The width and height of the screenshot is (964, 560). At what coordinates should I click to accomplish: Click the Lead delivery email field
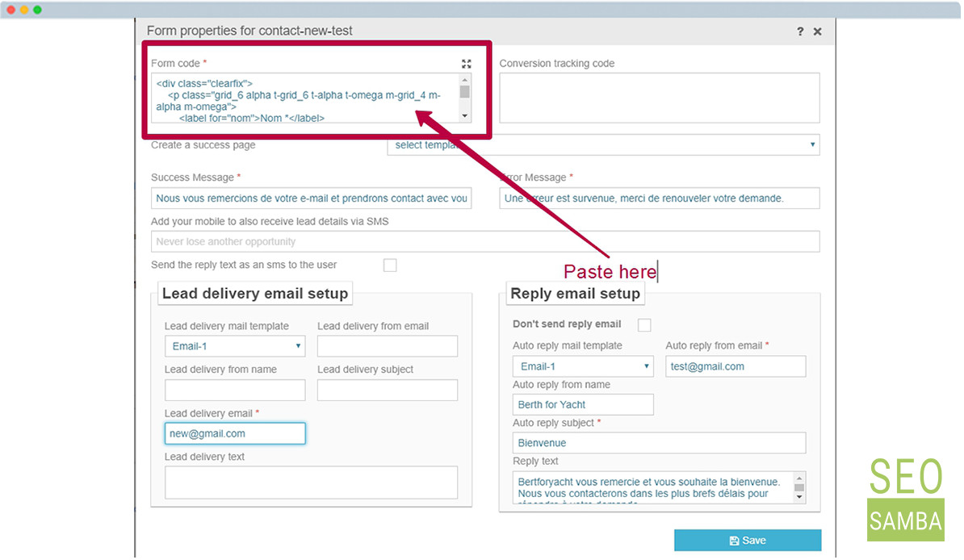click(x=235, y=433)
